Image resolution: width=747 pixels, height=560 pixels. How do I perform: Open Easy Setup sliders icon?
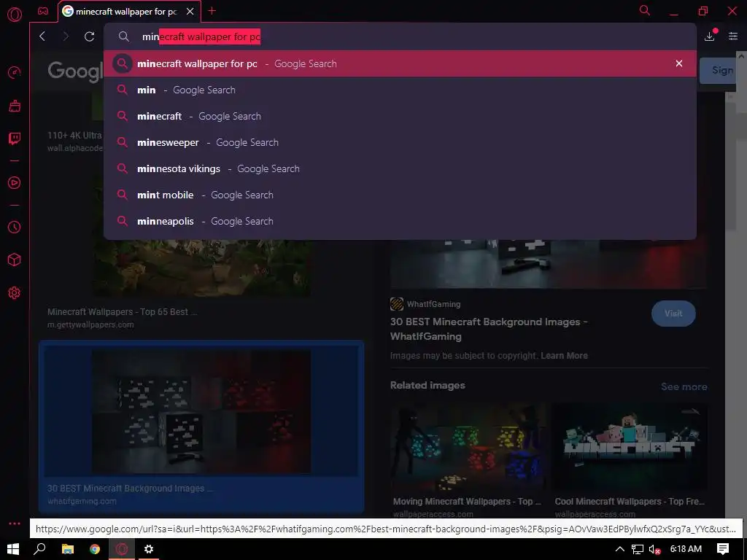click(x=733, y=36)
